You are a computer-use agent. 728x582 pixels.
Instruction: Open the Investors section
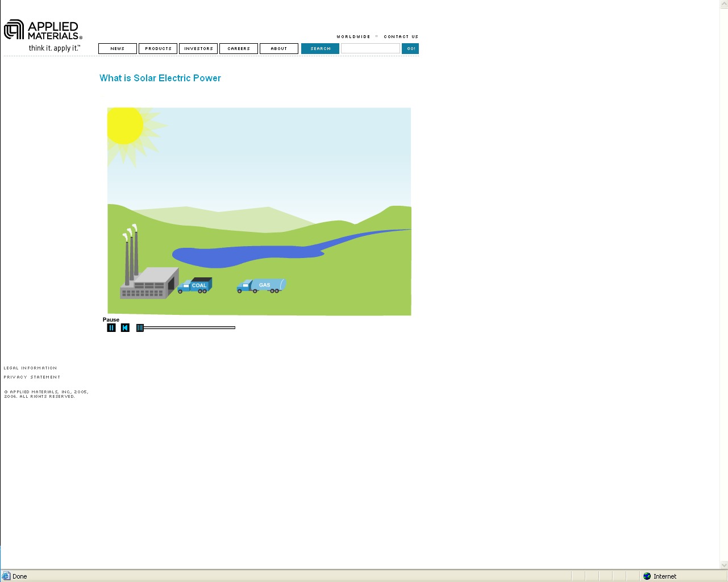[x=198, y=49]
